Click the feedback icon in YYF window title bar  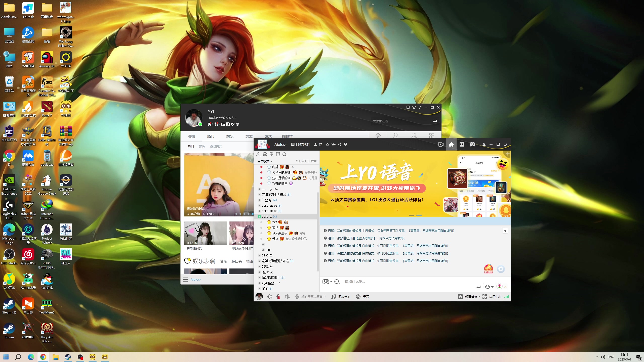point(408,107)
